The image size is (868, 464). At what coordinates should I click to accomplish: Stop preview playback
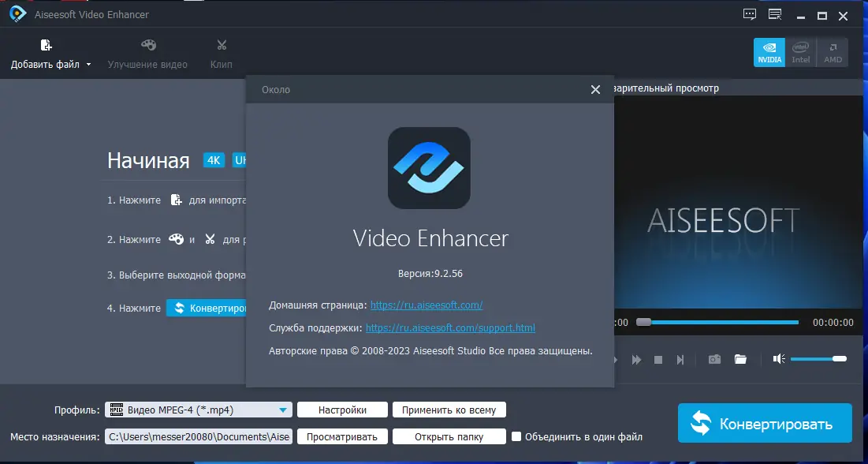click(x=658, y=360)
